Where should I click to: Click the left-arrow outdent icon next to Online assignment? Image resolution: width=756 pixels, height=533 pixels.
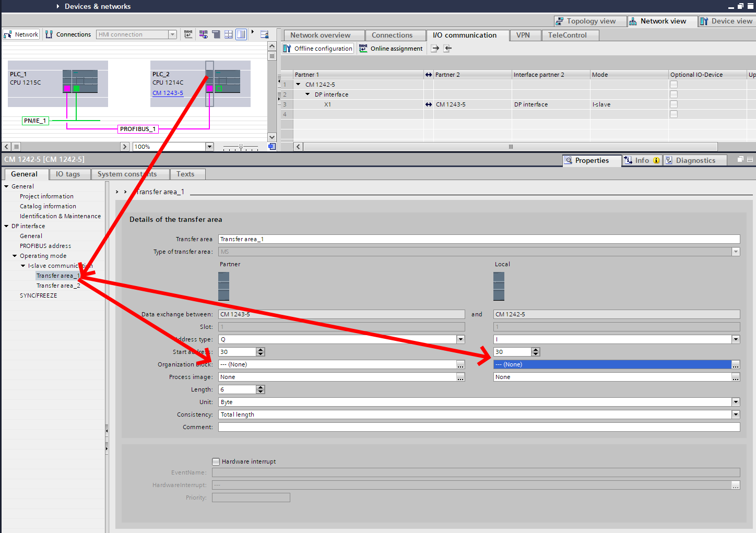447,49
